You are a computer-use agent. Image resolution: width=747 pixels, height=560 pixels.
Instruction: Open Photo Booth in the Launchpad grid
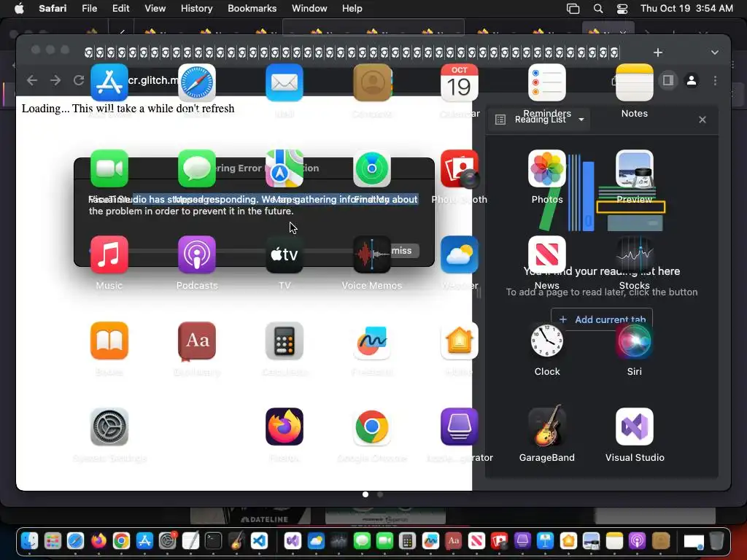[460, 168]
